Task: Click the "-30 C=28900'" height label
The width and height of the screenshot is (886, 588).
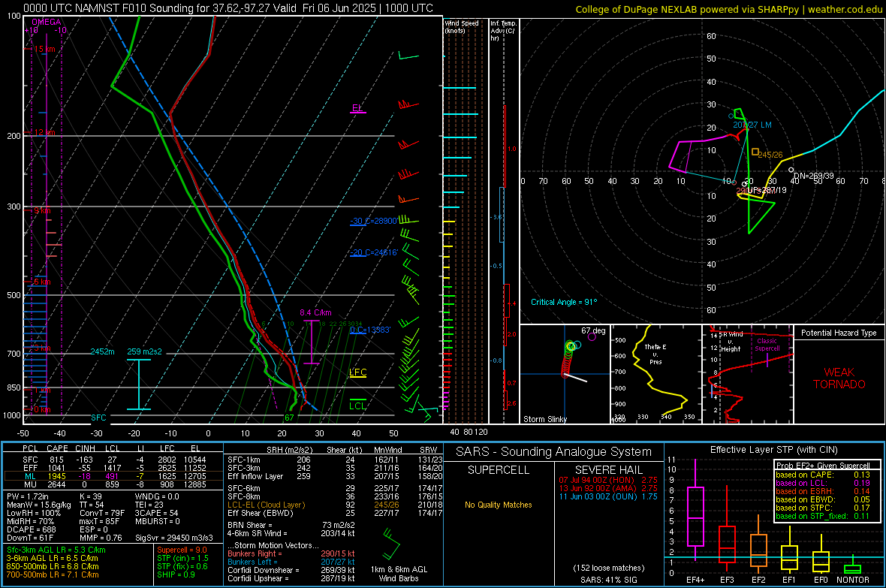Action: point(374,221)
